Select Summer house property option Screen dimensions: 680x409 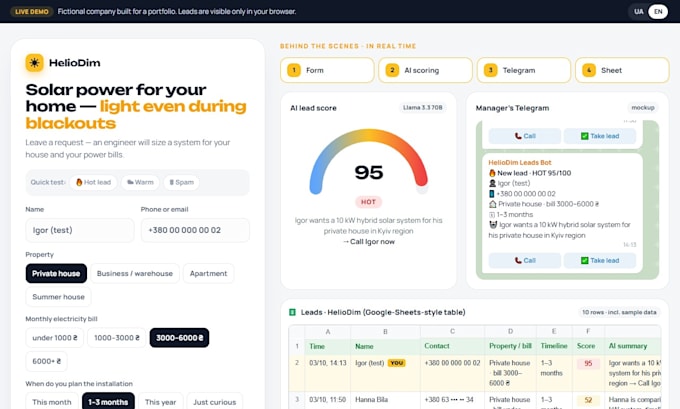pos(59,297)
